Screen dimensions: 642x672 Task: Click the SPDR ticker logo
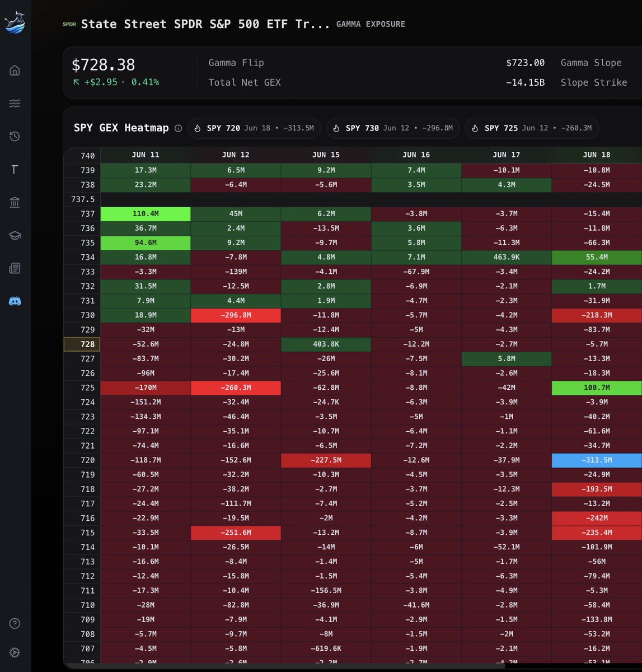pos(69,24)
